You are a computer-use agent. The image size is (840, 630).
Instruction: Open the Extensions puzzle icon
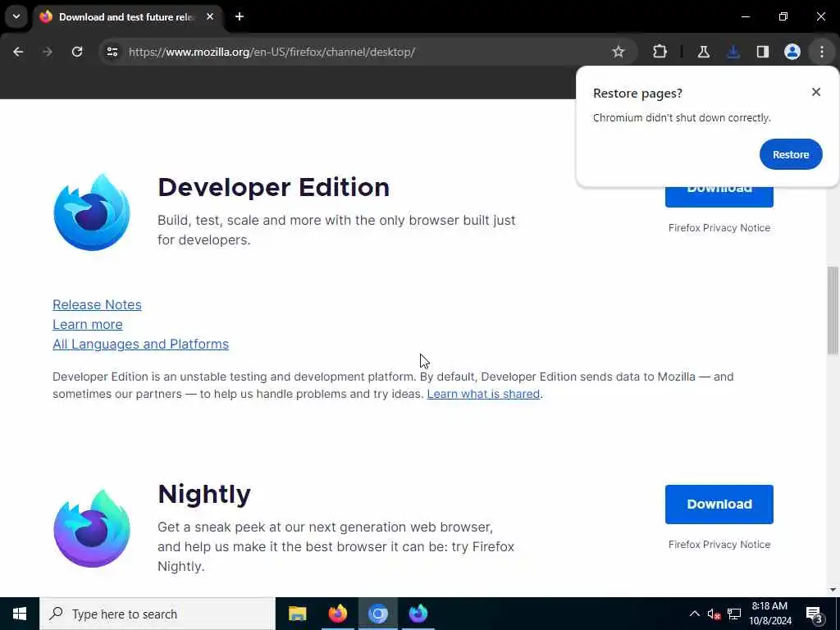click(x=660, y=52)
